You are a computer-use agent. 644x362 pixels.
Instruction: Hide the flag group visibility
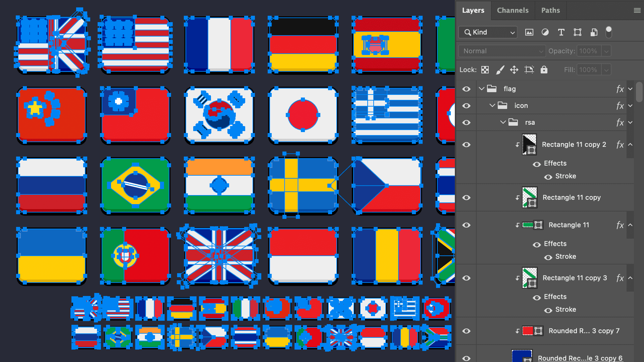466,89
